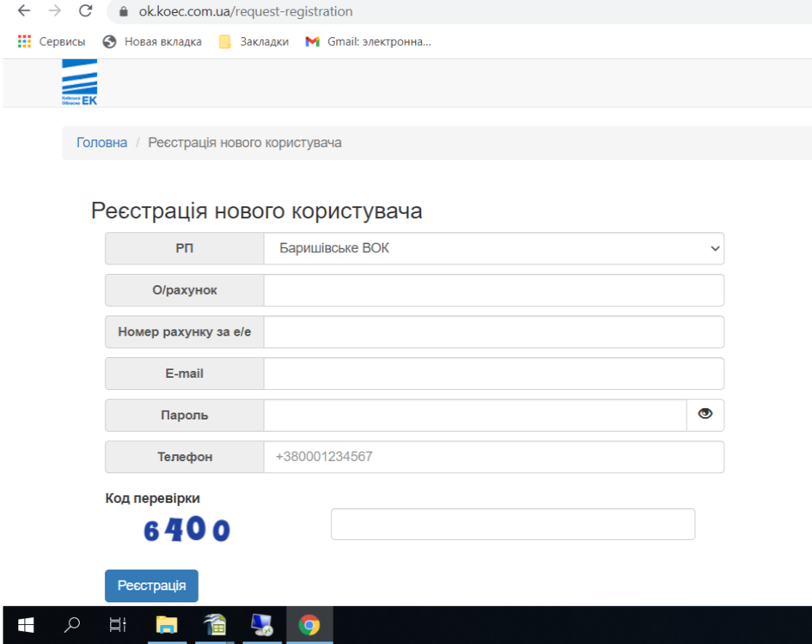The height and width of the screenshot is (644, 812).
Task: Click the KOEC company logo
Action: [80, 82]
